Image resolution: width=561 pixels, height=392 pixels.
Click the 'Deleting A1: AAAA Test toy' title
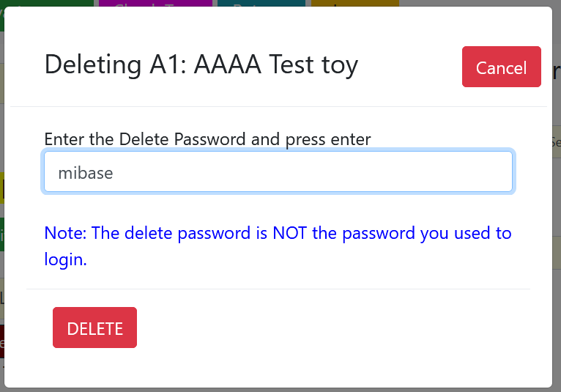coord(201,64)
